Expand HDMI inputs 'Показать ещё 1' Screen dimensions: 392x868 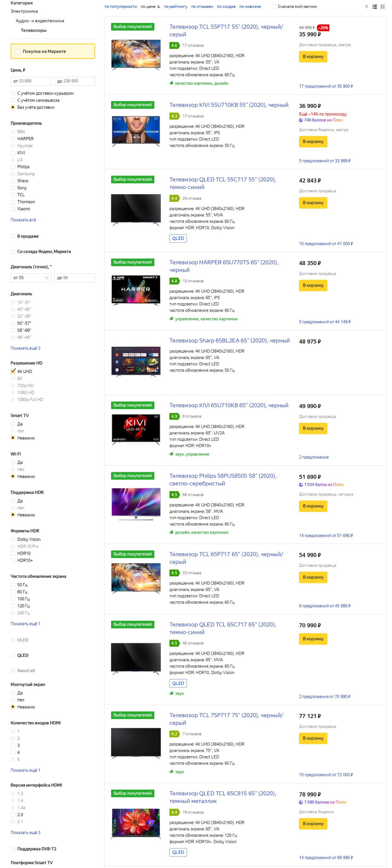pos(25,770)
